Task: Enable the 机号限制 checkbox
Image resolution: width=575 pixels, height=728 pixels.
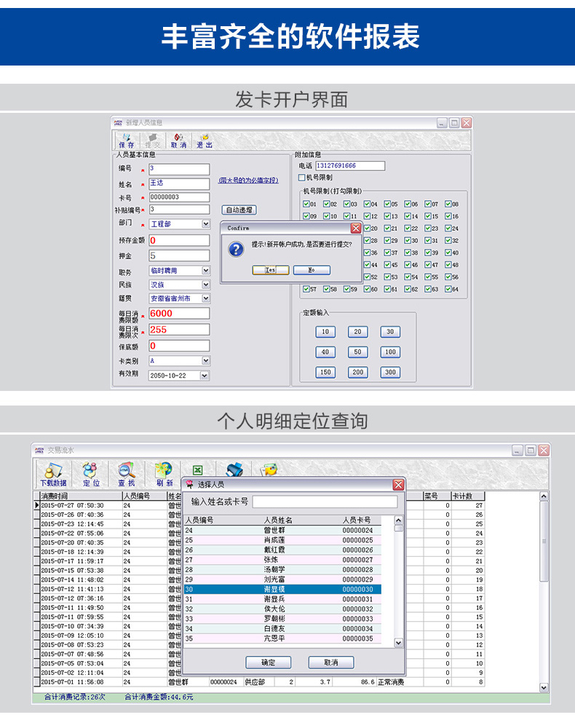Action: click(x=302, y=177)
